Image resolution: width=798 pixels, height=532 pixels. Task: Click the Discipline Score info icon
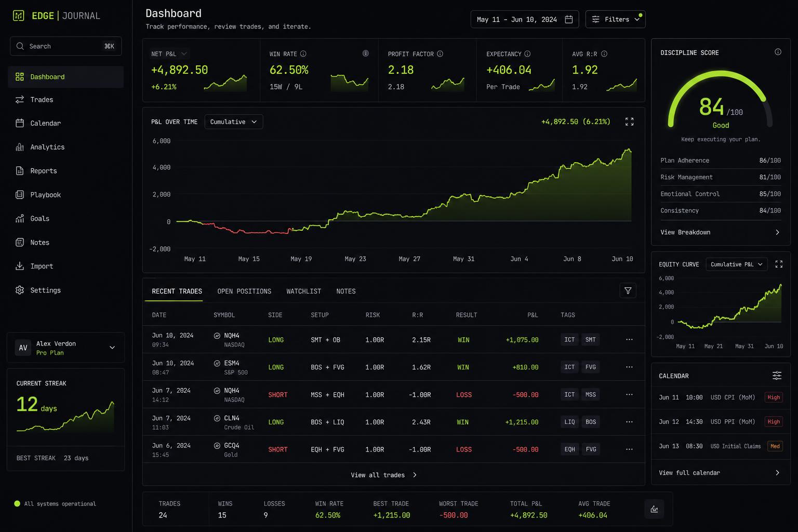click(778, 52)
